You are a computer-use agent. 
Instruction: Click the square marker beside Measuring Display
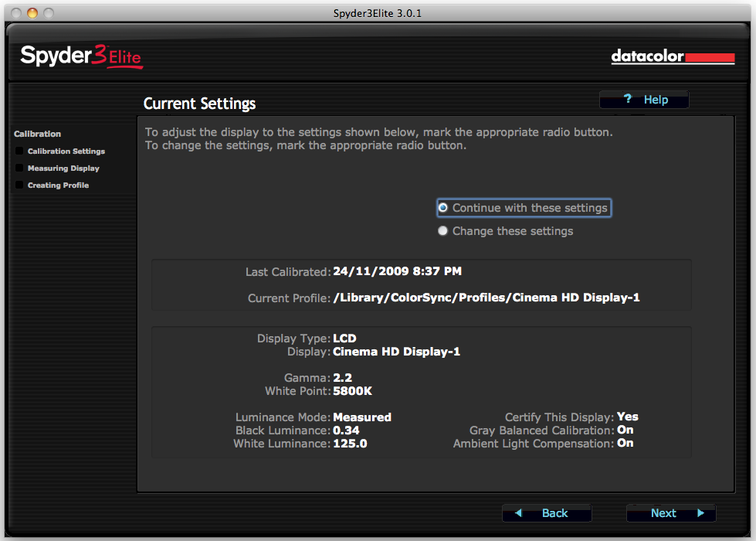pos(19,168)
